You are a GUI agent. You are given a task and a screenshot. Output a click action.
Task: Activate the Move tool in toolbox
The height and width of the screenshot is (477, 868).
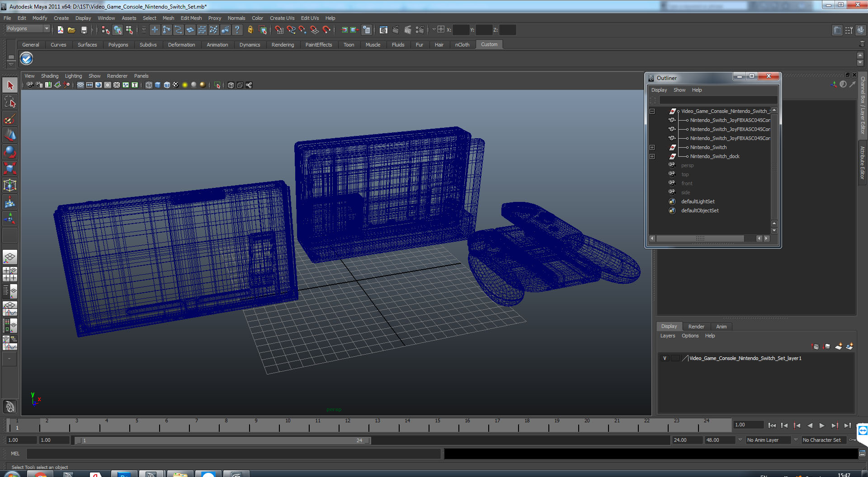10,136
